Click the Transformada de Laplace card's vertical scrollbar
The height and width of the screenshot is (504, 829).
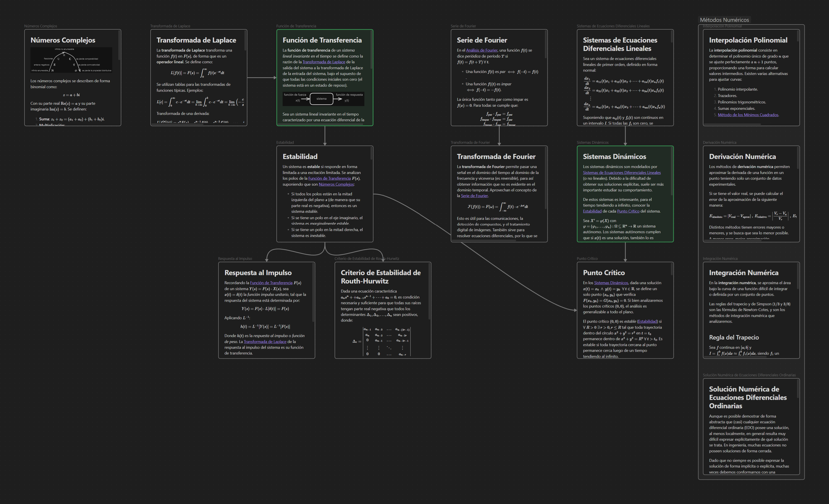pos(246,41)
